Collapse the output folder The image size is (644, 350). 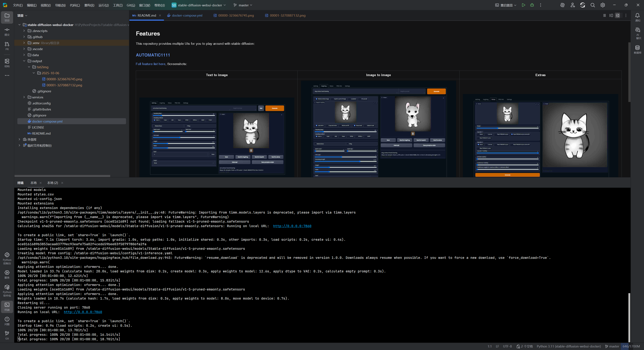point(24,61)
